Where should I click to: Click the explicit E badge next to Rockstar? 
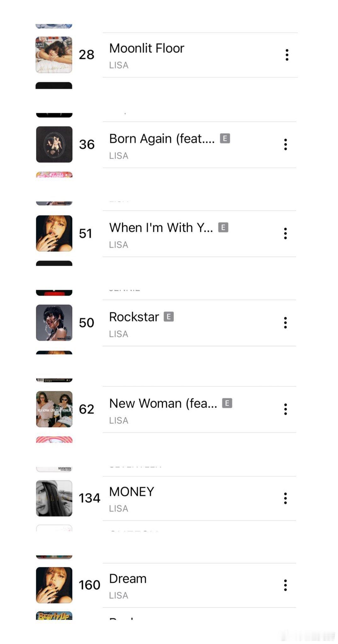pyautogui.click(x=169, y=317)
